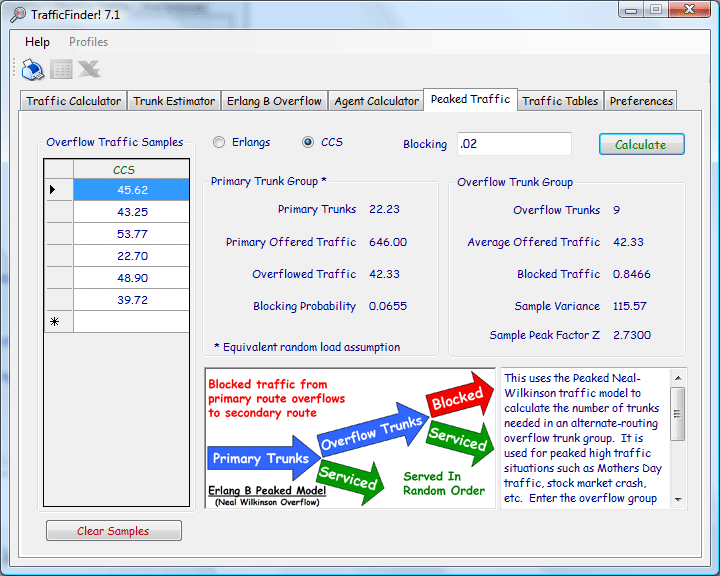This screenshot has height=576, width=720.
Task: Select the 39.72 sample cell
Action: 131,300
